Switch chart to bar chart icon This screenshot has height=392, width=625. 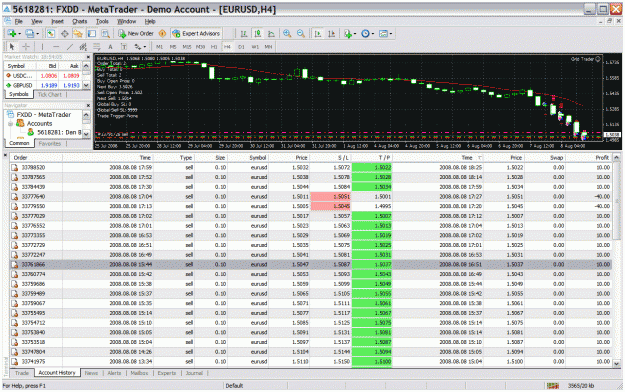coord(244,34)
